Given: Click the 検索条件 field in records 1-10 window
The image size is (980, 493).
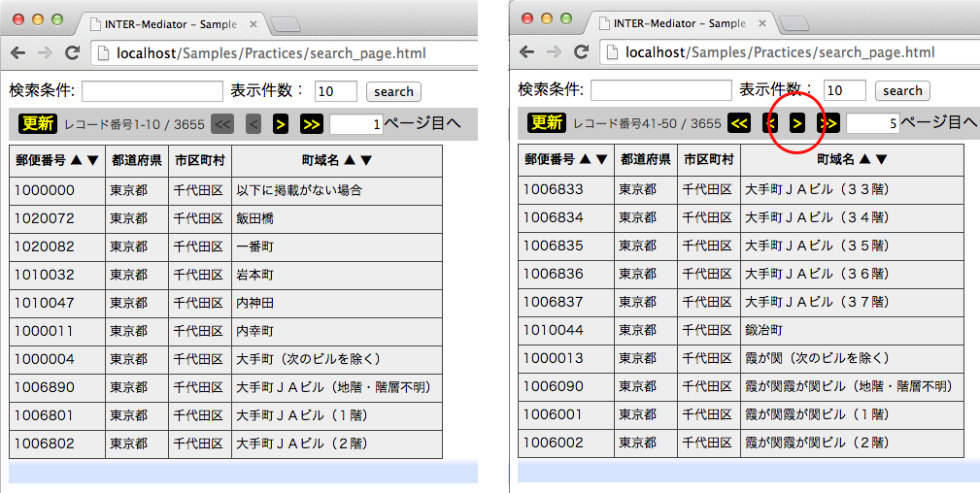Looking at the screenshot, I should pos(152,91).
